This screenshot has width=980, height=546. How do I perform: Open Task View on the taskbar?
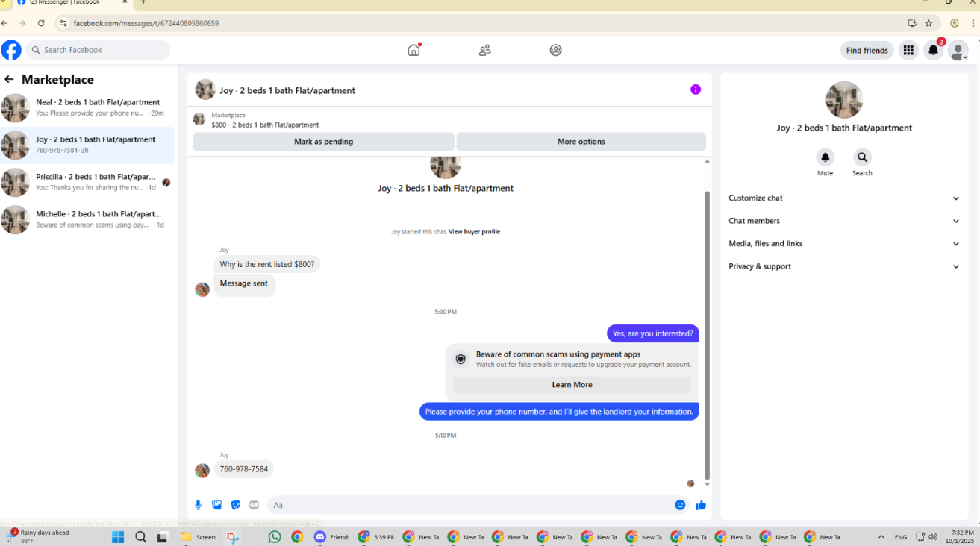tap(163, 537)
